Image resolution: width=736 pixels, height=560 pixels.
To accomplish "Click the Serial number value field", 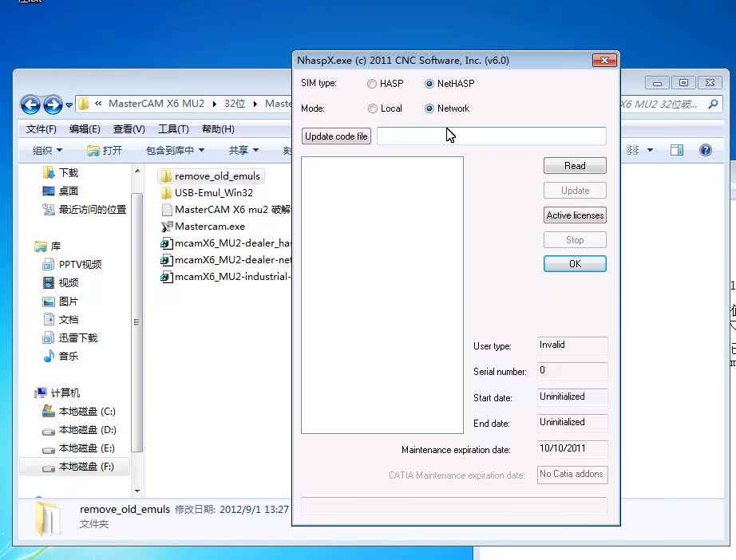I will 572,370.
